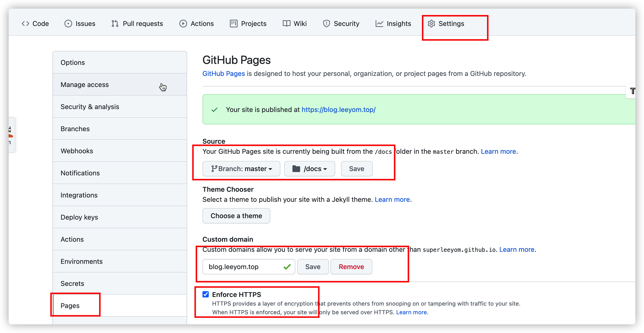The image size is (644, 333).
Task: Click the Security shield icon
Action: coord(326,24)
